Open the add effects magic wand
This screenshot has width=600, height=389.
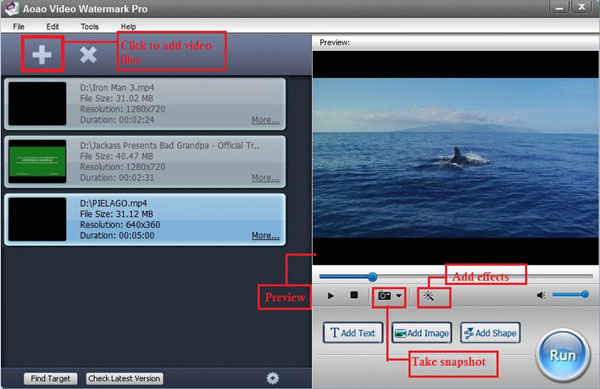coord(429,296)
